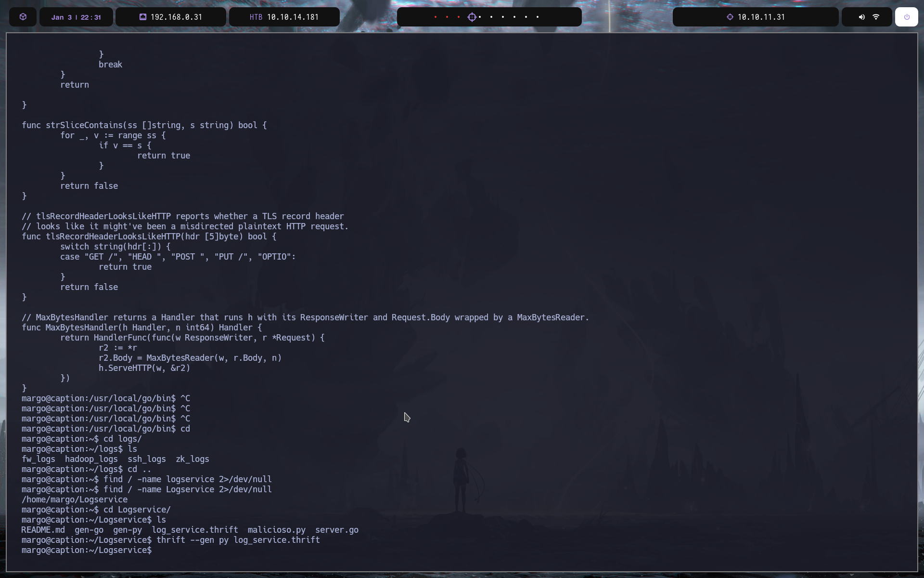924x578 pixels.
Task: Click the '// looks like it might've been' comment
Action: coord(185,226)
